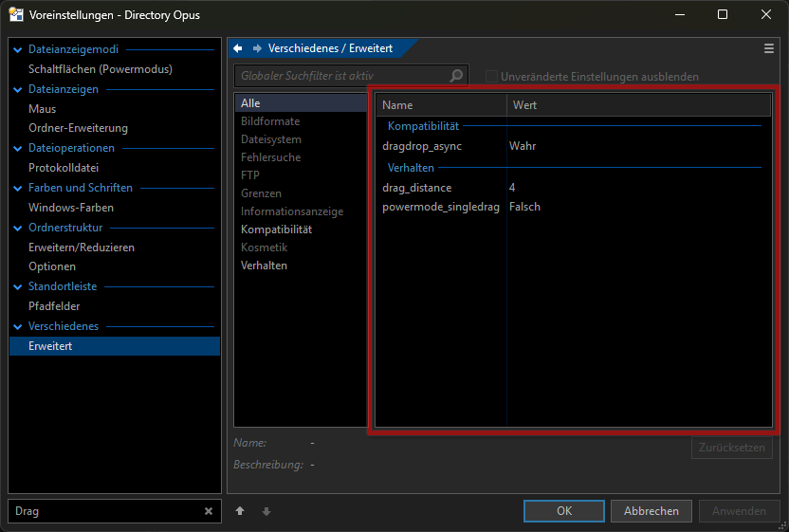Click the Falsch value of powermode_singledrag
Screen dimensions: 789x532
[524, 207]
